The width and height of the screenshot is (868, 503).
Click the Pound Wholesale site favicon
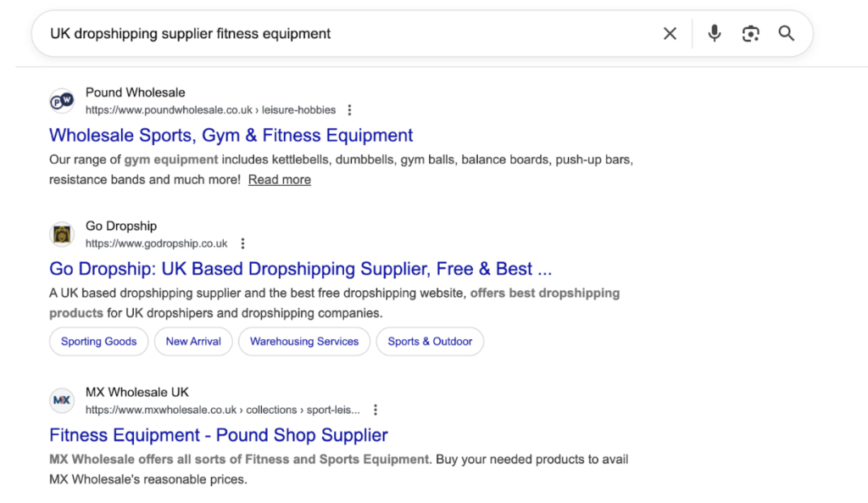pos(61,100)
